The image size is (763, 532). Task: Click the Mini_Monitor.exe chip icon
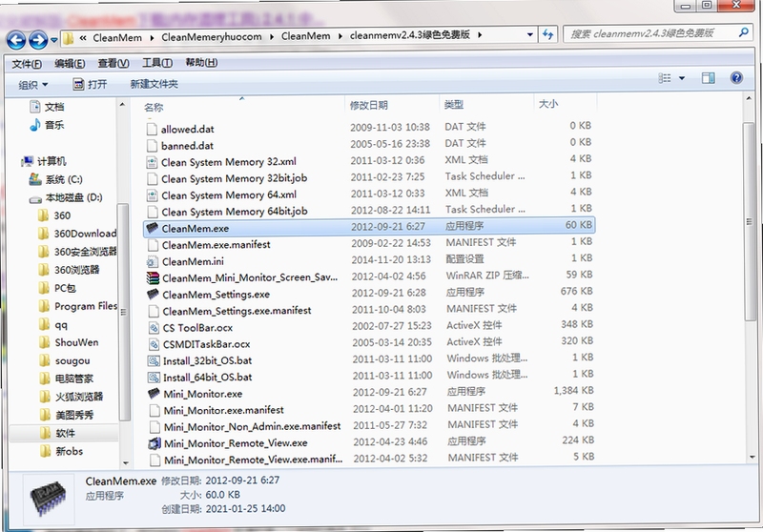154,394
